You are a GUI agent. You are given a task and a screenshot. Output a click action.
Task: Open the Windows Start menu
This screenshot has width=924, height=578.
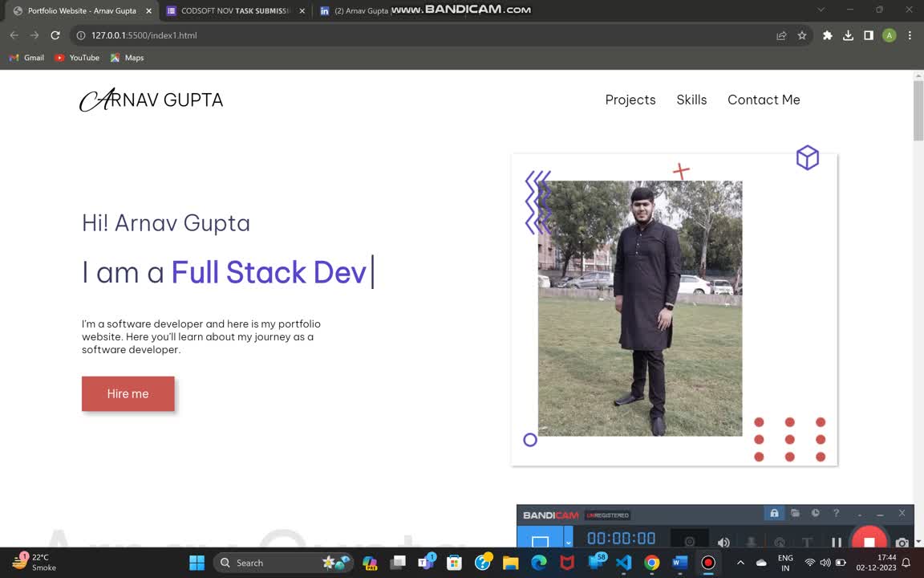197,563
